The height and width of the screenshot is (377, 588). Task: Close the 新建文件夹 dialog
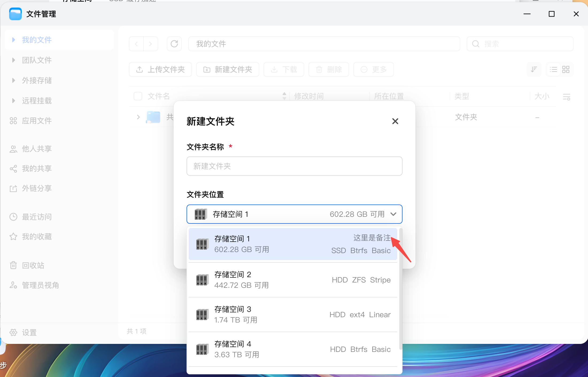(x=395, y=121)
